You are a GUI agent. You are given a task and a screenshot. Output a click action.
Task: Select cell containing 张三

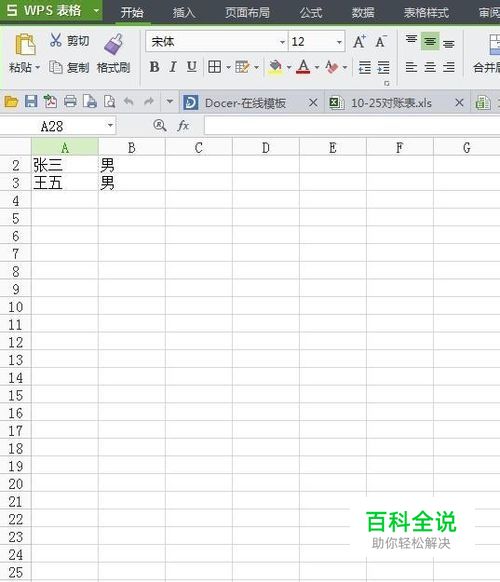pyautogui.click(x=65, y=165)
